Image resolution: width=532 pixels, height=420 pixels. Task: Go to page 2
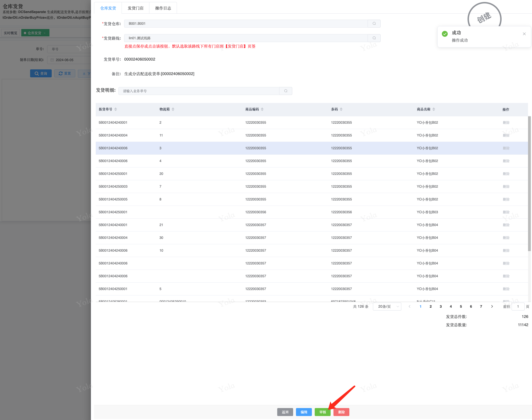(x=431, y=307)
